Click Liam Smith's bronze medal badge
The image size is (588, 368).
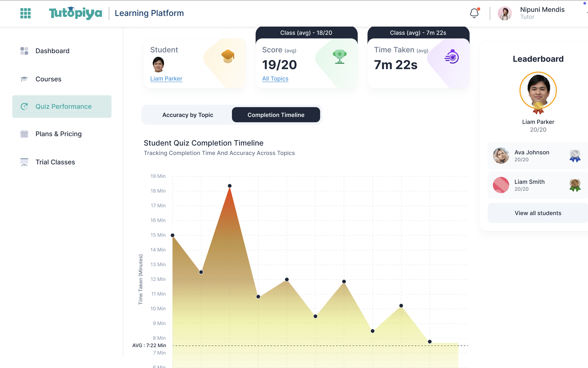pyautogui.click(x=575, y=185)
